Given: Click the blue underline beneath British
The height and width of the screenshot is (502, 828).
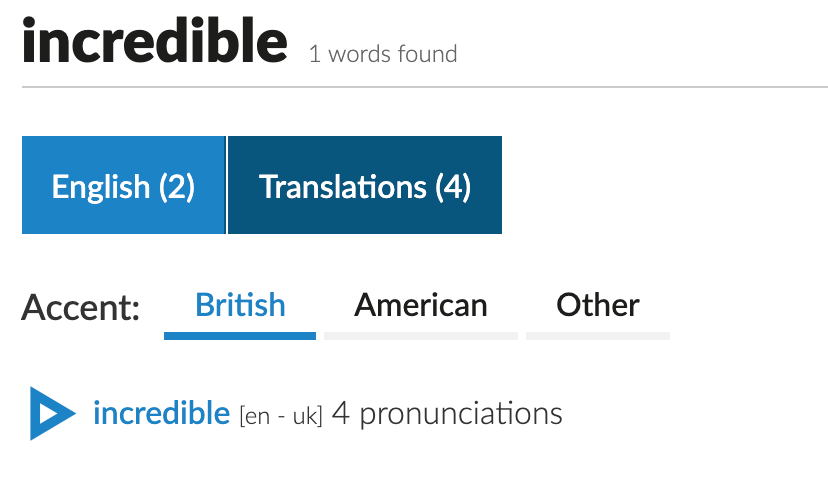Looking at the screenshot, I should click(x=240, y=335).
